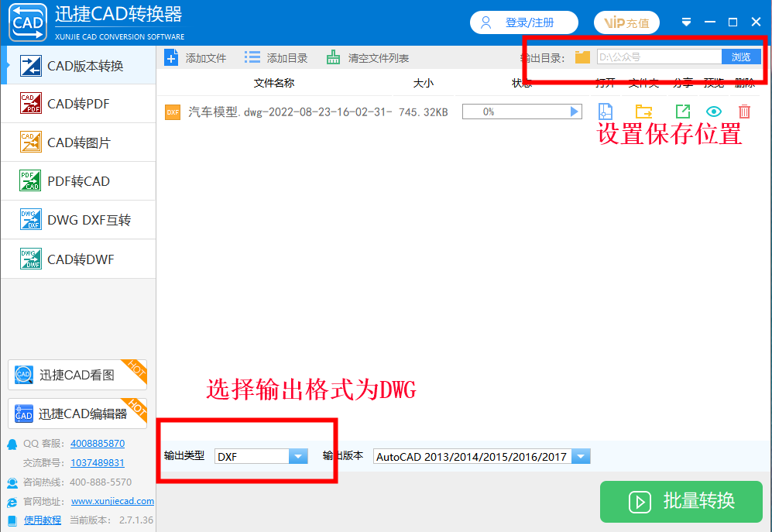Open the title bar settings arrow menu
The height and width of the screenshot is (532, 772).
pyautogui.click(x=685, y=22)
